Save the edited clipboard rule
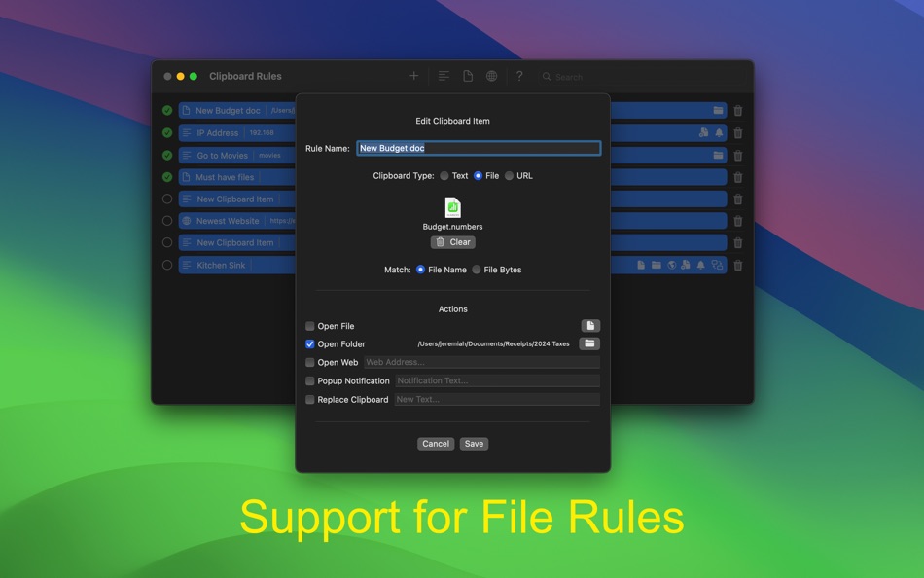This screenshot has width=924, height=578. tap(474, 443)
